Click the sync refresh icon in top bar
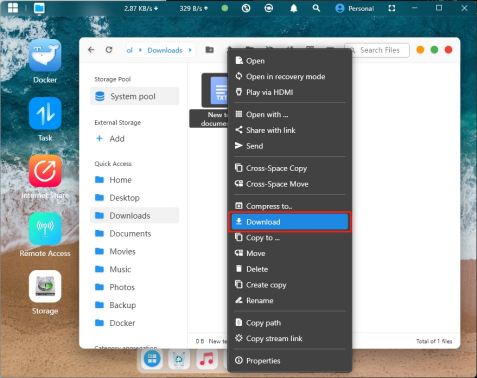The height and width of the screenshot is (378, 477). (x=269, y=8)
